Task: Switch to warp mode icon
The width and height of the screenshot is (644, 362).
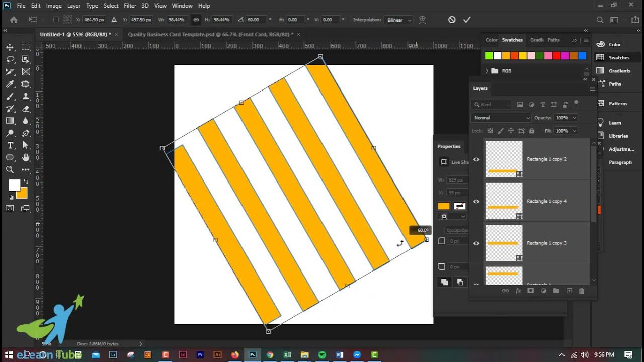Action: point(422,20)
